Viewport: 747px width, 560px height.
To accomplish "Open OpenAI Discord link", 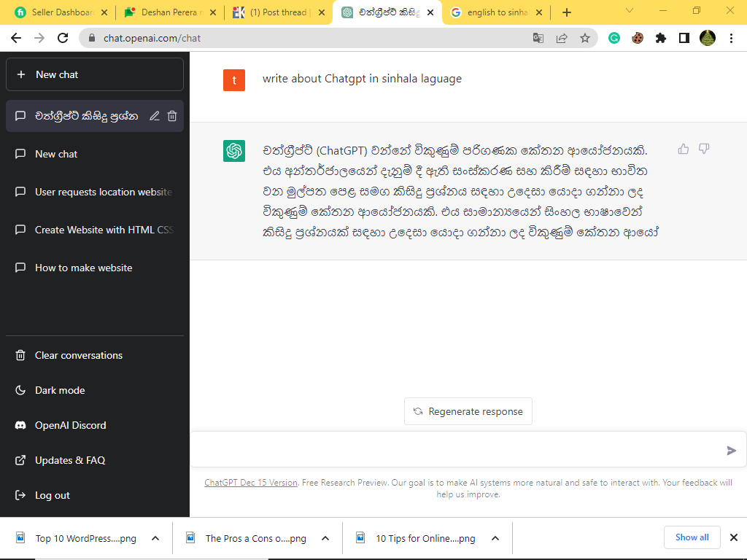I will (94, 425).
